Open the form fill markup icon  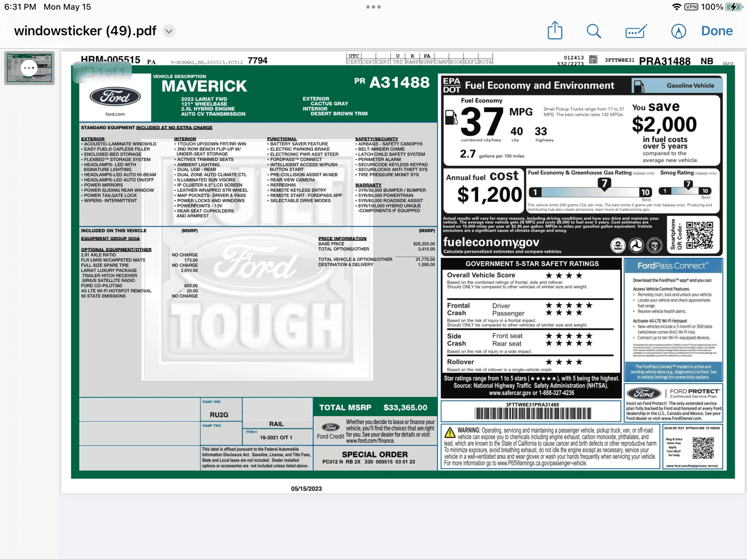(x=636, y=31)
